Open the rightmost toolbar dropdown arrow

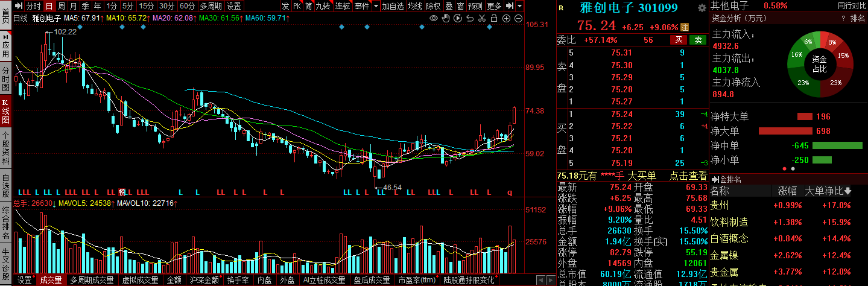coord(520,6)
